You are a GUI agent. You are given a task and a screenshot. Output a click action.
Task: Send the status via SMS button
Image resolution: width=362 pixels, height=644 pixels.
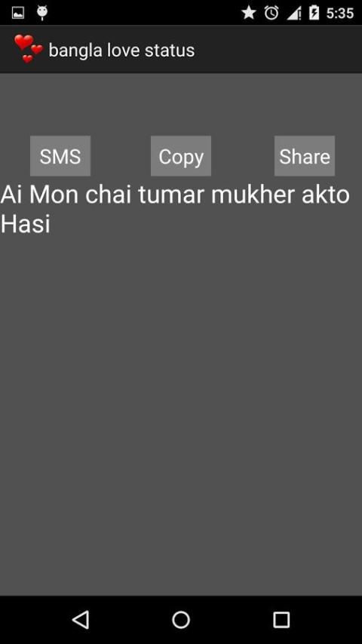click(60, 156)
